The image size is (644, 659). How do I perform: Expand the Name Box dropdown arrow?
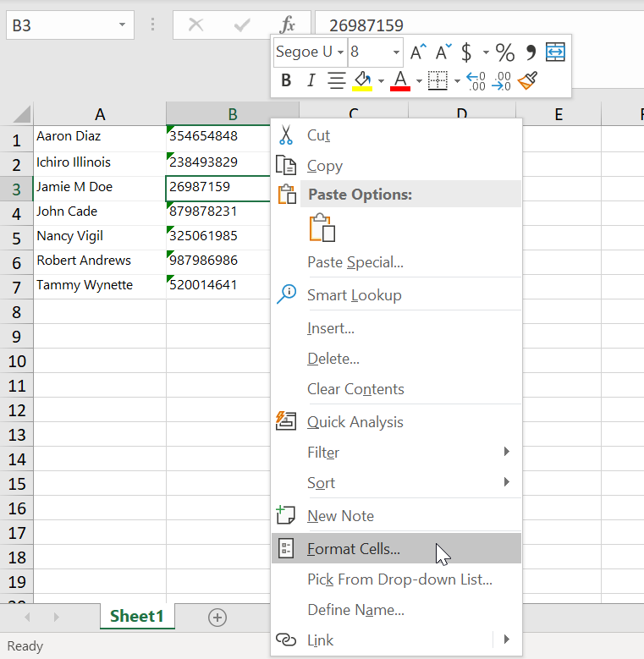pyautogui.click(x=124, y=25)
